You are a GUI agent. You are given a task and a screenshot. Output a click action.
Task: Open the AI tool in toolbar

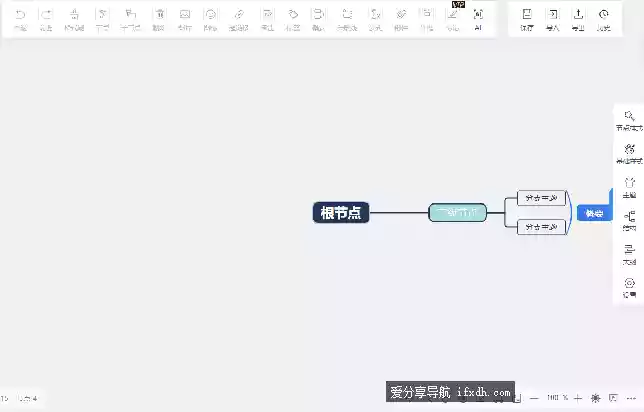[x=478, y=19]
